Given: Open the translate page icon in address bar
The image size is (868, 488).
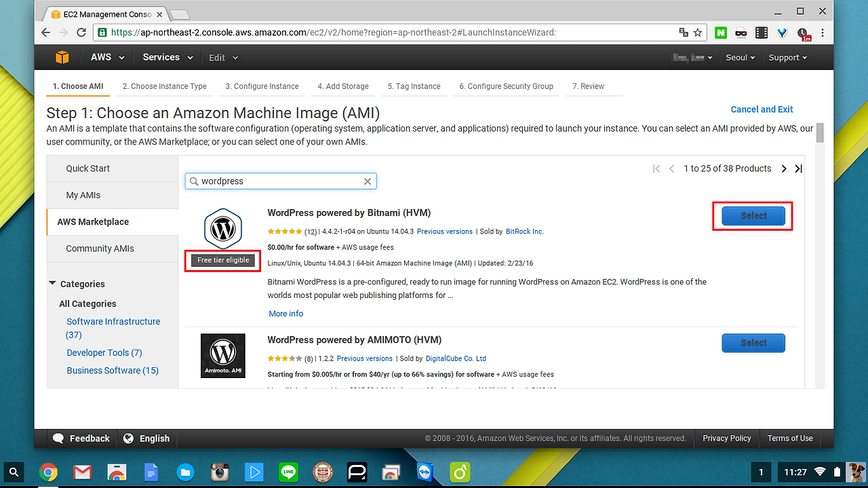Looking at the screenshot, I should tap(684, 32).
